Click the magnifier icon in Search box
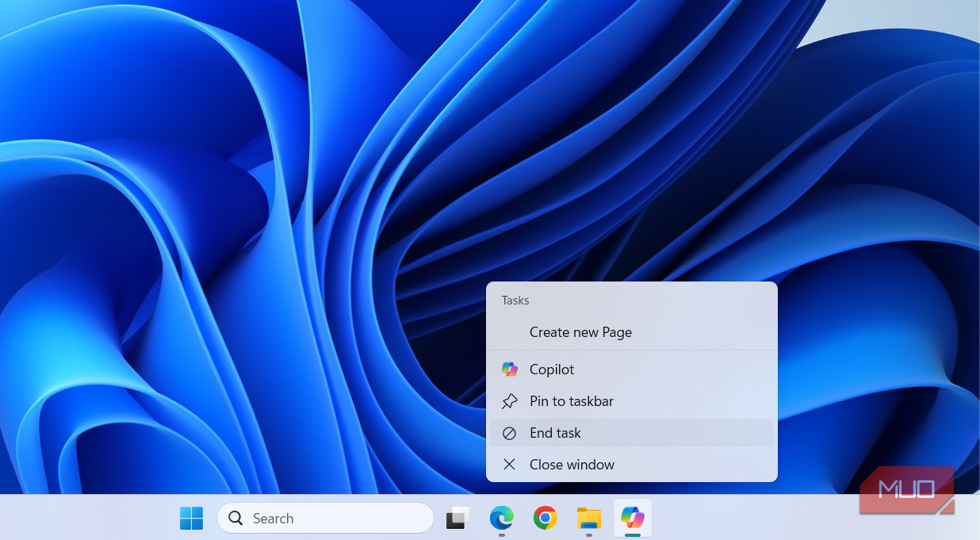The height and width of the screenshot is (540, 980). (x=235, y=519)
